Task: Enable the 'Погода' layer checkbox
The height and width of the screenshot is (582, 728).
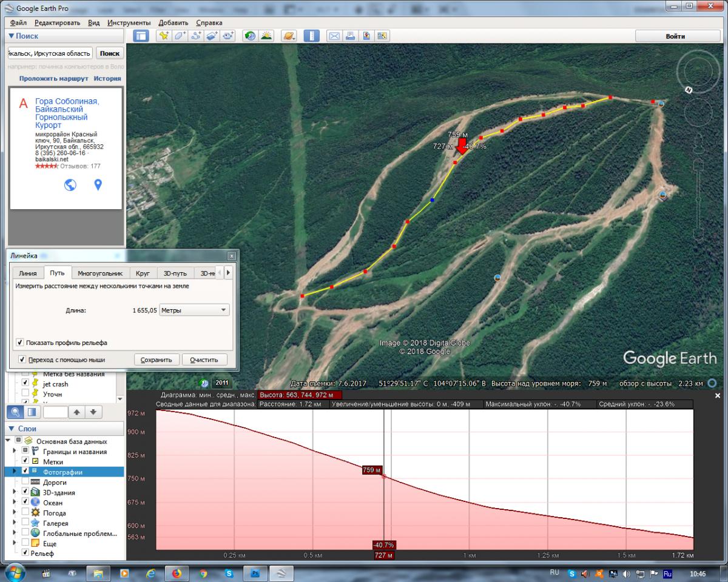Action: click(25, 513)
